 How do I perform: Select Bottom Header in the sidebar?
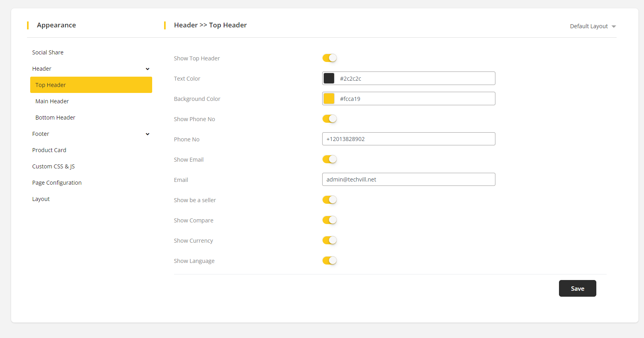pyautogui.click(x=55, y=118)
